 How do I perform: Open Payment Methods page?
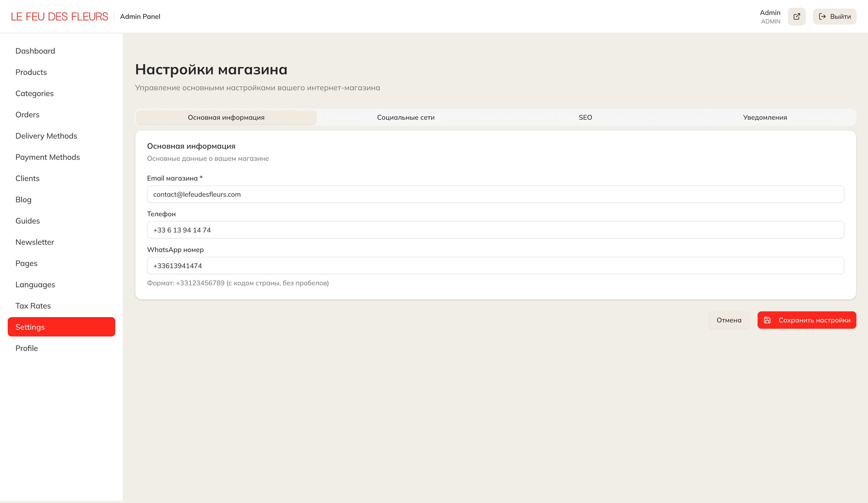point(47,157)
